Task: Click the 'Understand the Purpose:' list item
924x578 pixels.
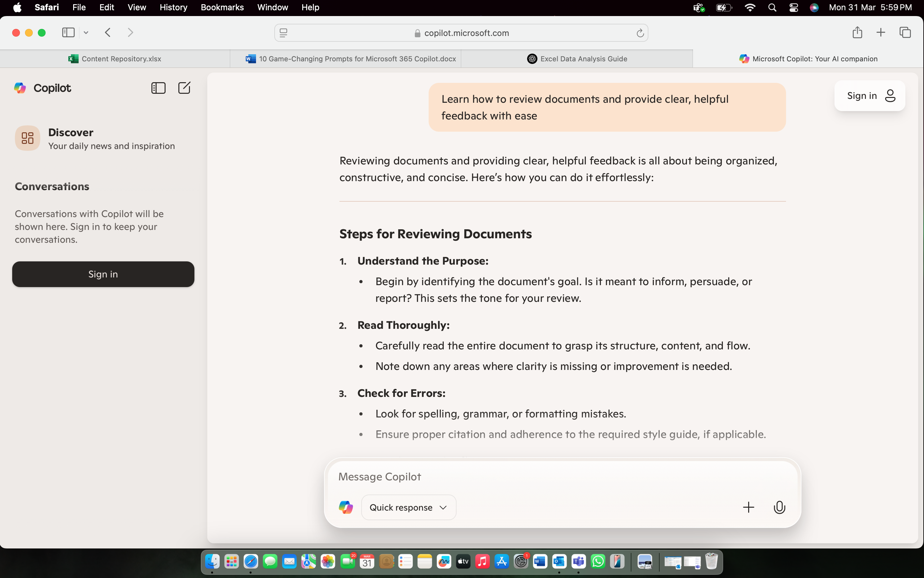Action: coord(423,261)
